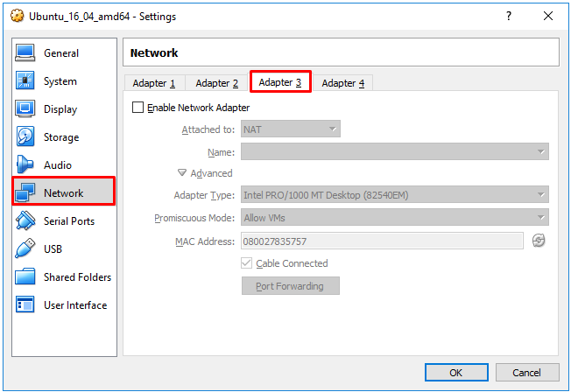Viewport: 571px width, 392px height.
Task: Switch to the Adapter 1 tab
Action: [154, 83]
